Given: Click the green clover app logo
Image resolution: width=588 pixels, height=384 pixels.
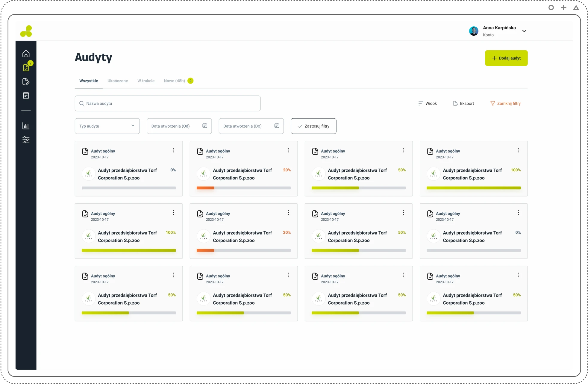Looking at the screenshot, I should [26, 31].
